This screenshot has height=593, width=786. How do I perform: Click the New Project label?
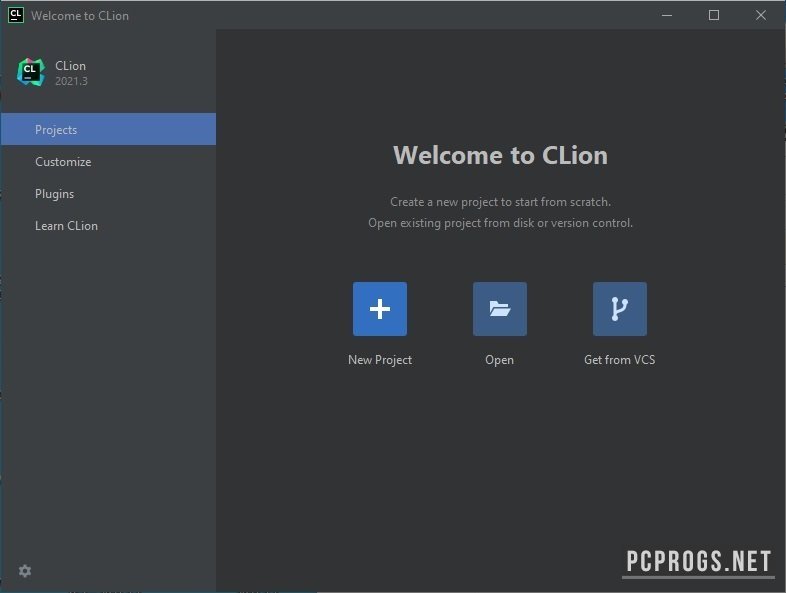click(x=380, y=360)
